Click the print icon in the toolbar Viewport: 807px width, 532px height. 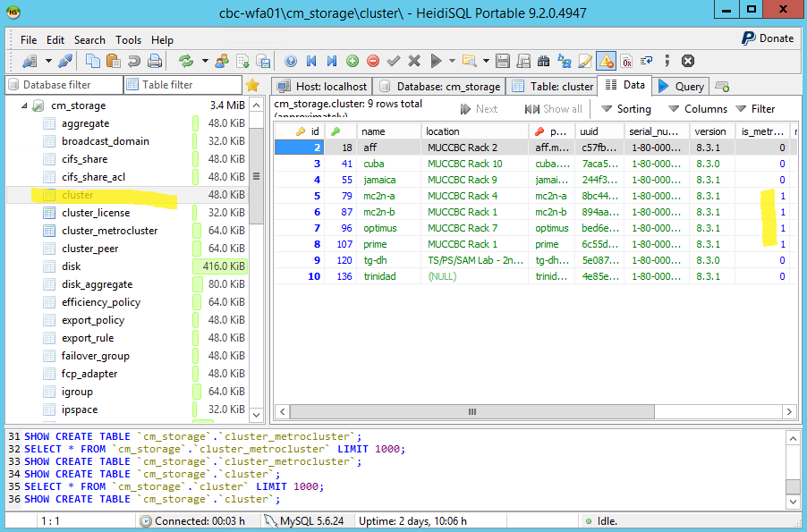(x=155, y=61)
